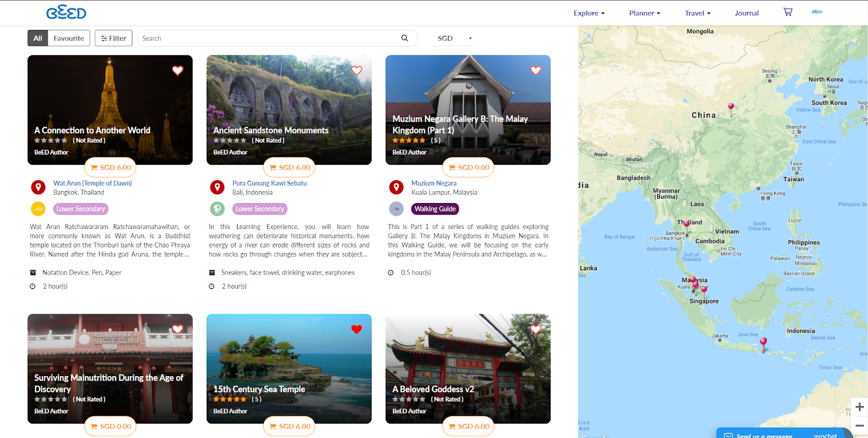Click Lower Secondary tag under Pura Gunung Kawi

pos(260,209)
